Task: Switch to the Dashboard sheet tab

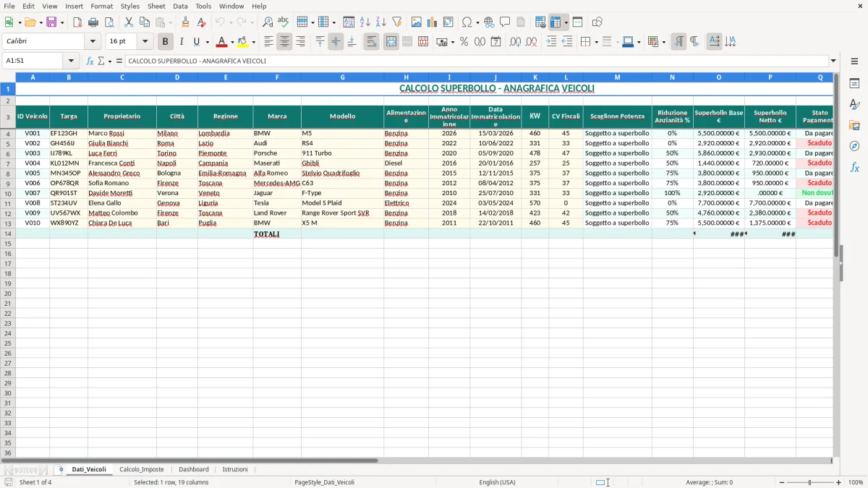Action: point(194,469)
